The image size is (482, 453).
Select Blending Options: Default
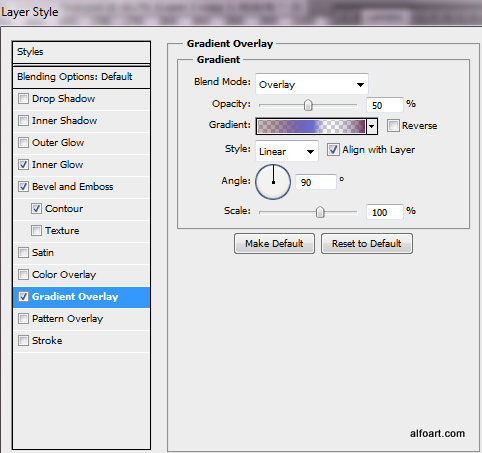point(81,77)
